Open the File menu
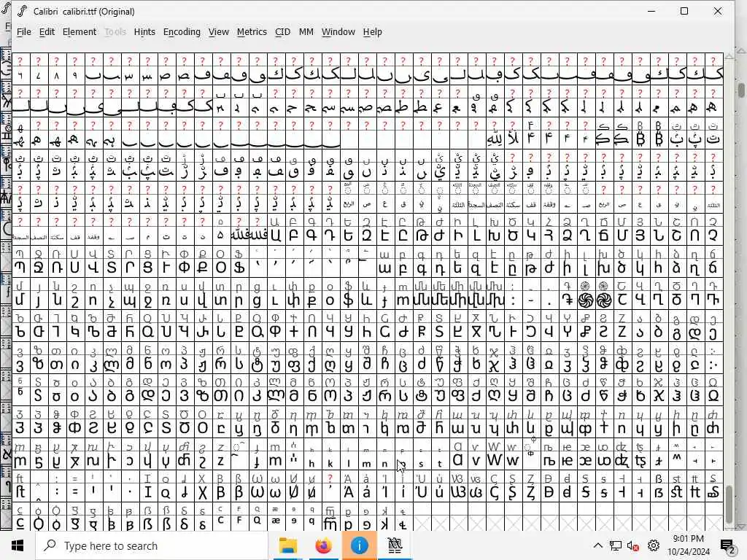The height and width of the screenshot is (560, 747). pos(24,32)
